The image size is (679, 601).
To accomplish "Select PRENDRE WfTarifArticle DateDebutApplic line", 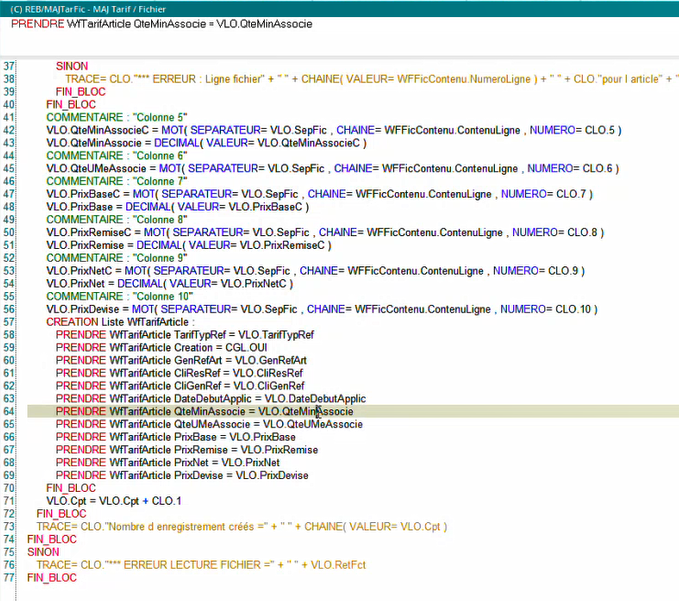I will 211,399.
